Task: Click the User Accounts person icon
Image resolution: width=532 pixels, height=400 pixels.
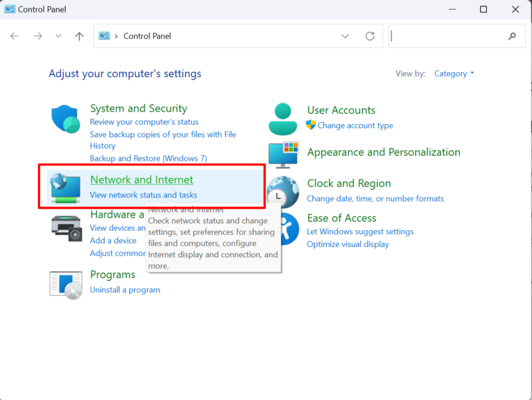Action: [283, 119]
